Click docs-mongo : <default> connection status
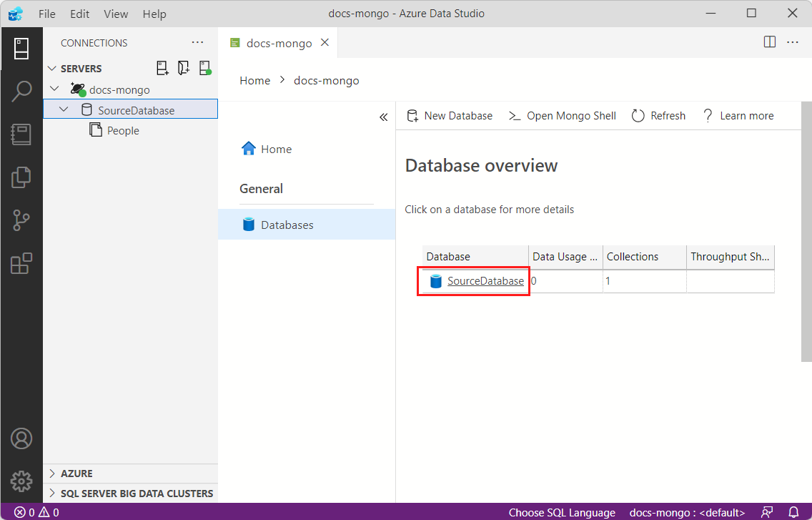 (687, 512)
